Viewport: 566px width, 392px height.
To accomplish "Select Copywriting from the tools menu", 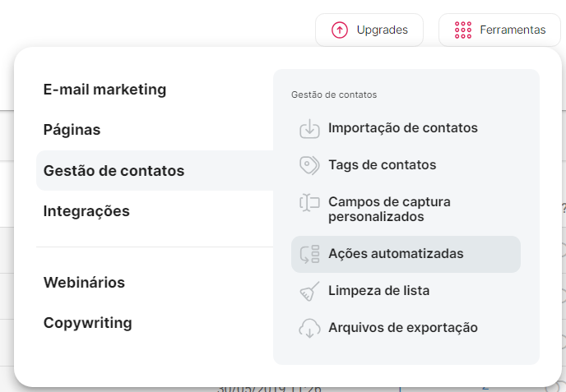I will [87, 323].
